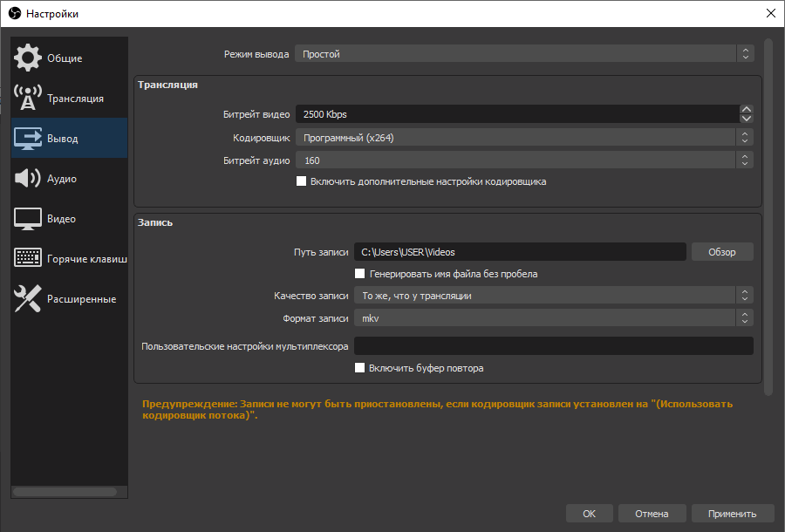
Task: Enable Включить буфер повтора checkbox
Action: click(360, 368)
